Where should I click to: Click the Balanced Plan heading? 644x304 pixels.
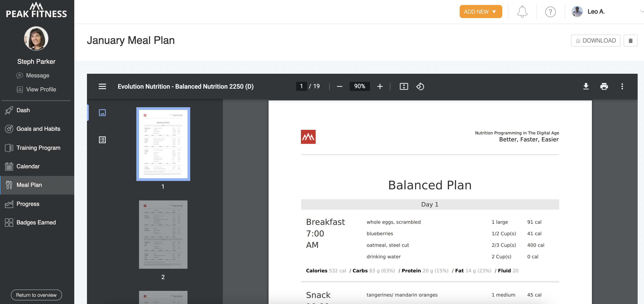click(x=430, y=185)
